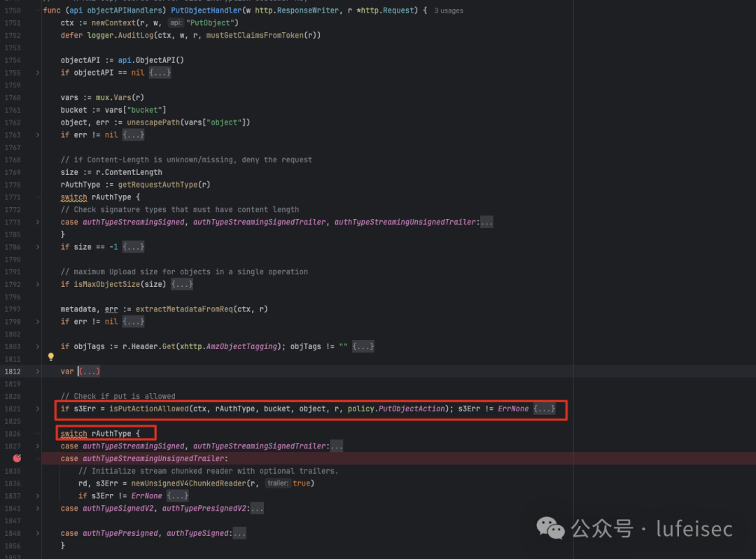This screenshot has height=559, width=756.
Task: Open the '3 usages' hint for PutObjectHandler
Action: tap(449, 10)
